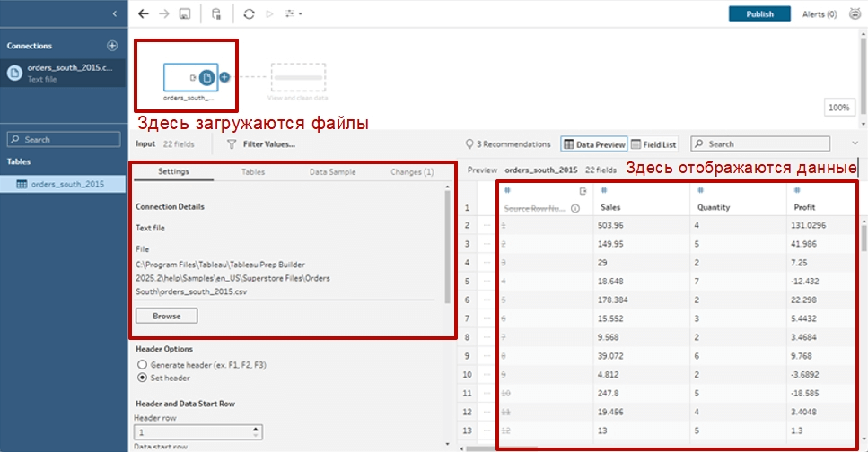Screen dimensions: 868x452
Task: Toggle to Field List view
Action: click(x=654, y=143)
